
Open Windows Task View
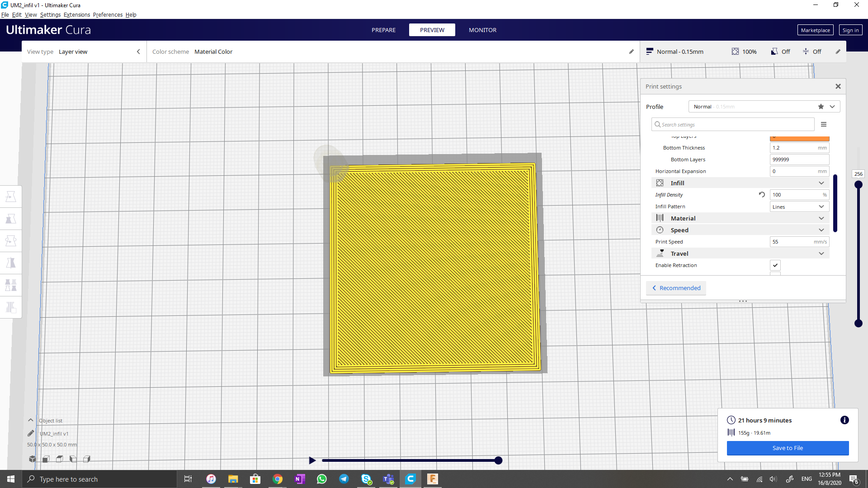[188, 479]
